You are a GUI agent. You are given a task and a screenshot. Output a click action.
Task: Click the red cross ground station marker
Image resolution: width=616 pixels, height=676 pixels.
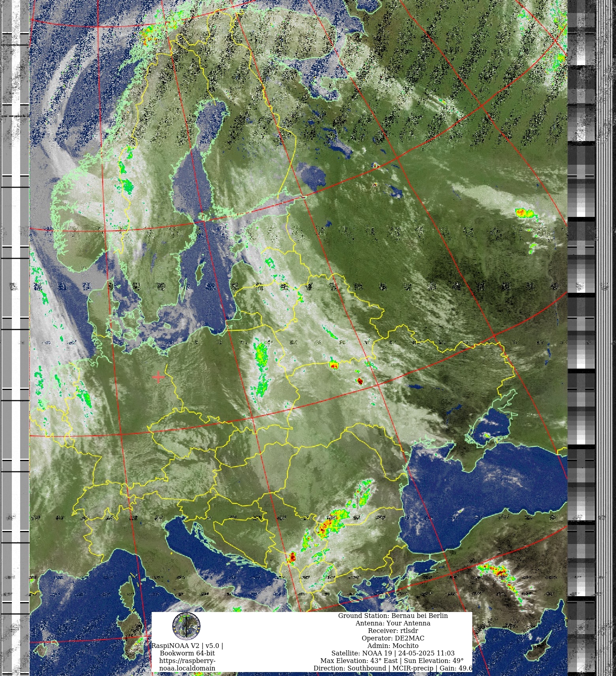158,377
